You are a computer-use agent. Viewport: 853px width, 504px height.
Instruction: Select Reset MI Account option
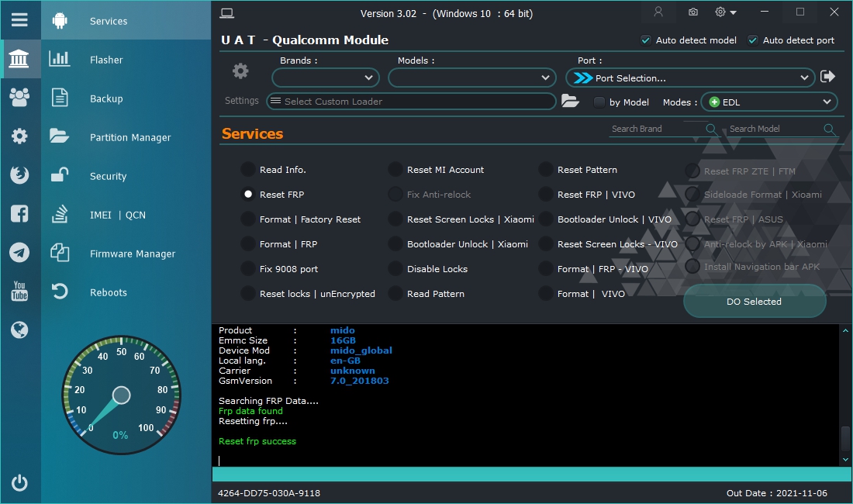(395, 170)
